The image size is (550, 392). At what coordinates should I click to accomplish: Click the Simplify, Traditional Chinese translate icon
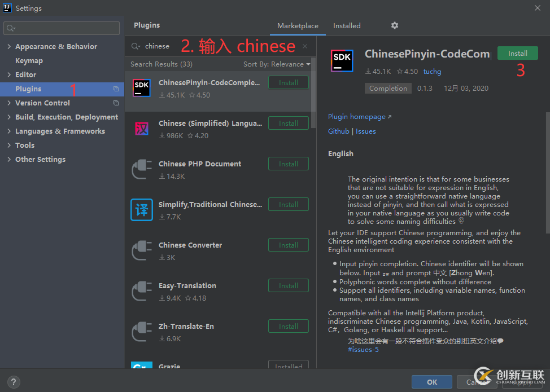141,210
